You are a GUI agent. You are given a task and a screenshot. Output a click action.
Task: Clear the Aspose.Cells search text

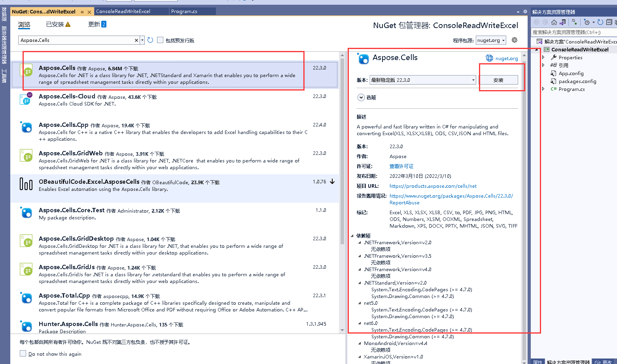pos(136,40)
